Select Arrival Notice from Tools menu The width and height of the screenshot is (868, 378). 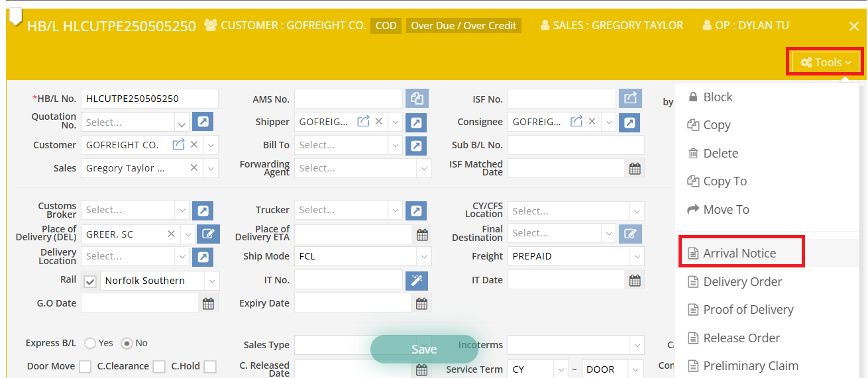pos(739,253)
